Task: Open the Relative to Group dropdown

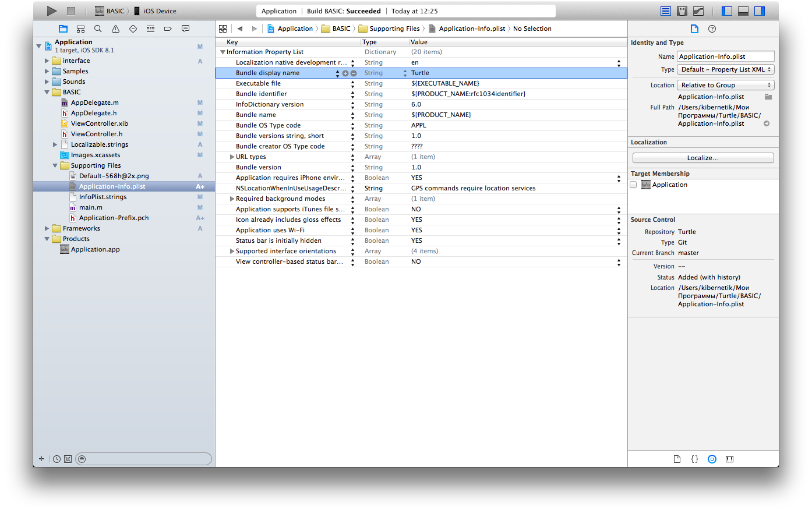Action: (726, 85)
